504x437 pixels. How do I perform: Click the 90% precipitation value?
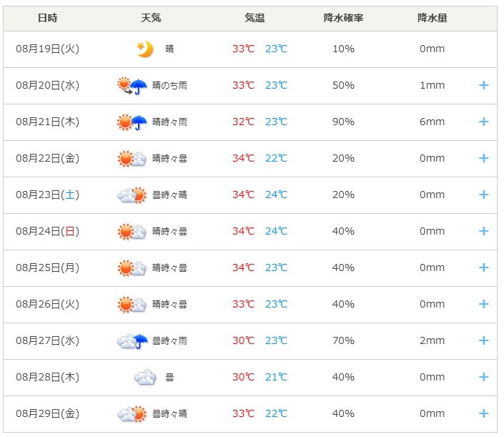point(343,122)
